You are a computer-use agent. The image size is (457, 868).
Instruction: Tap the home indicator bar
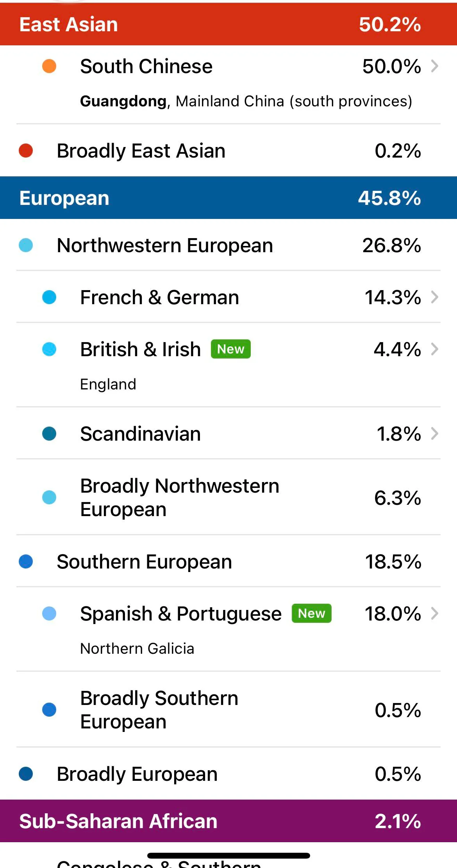[228, 856]
